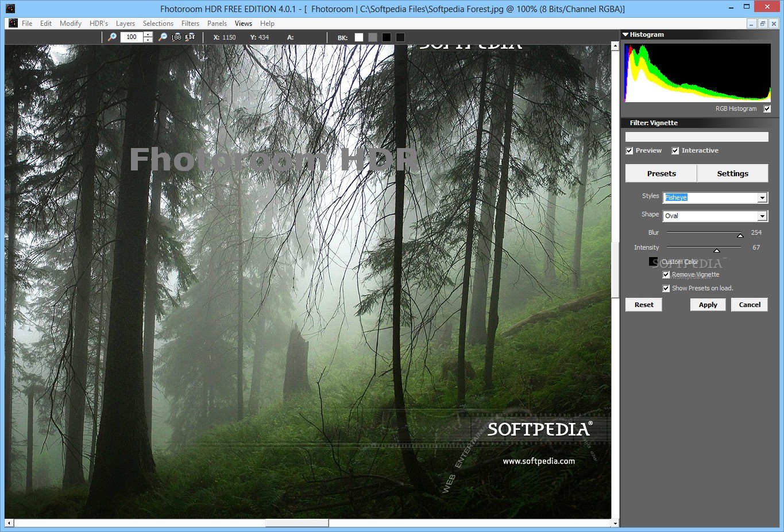Screen dimensions: 784x532
Task: Click the zoom percentage input field
Action: pyautogui.click(x=132, y=37)
